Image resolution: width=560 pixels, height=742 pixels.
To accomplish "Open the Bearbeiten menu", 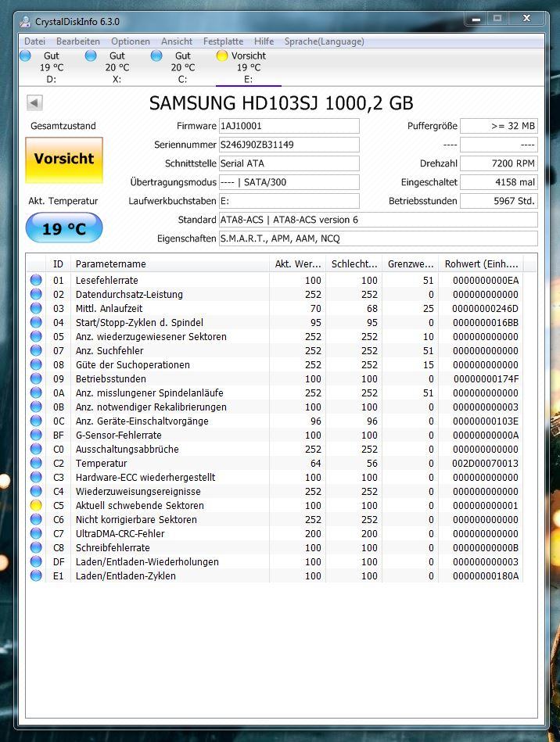I will [77, 41].
